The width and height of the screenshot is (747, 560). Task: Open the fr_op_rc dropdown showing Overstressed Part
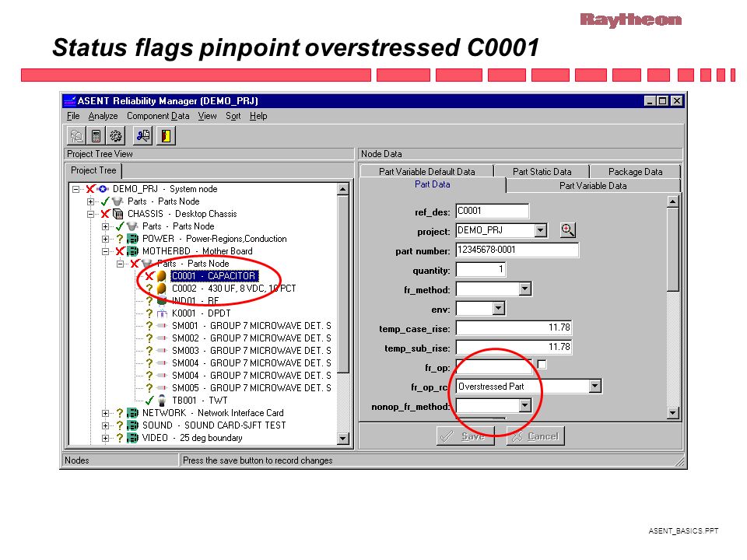594,387
